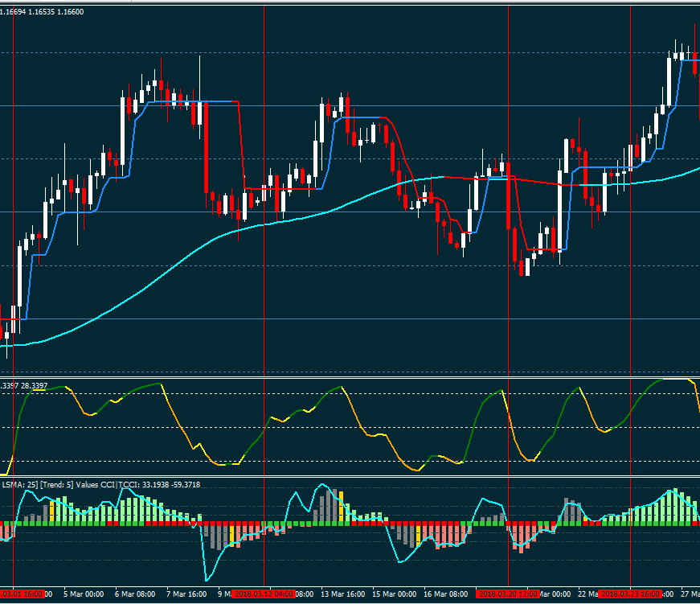Click the 16 Mar 08:00 axis date
700x604 pixels.
[445, 594]
